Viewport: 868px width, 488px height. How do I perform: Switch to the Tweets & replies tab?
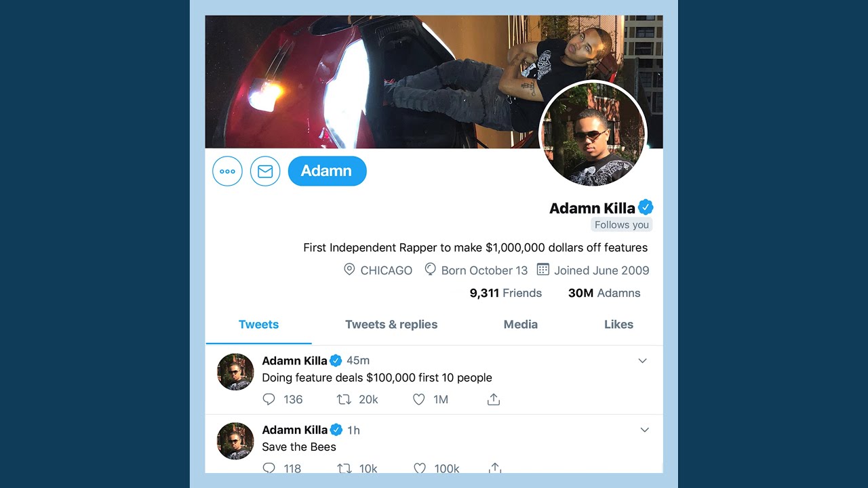(x=391, y=325)
